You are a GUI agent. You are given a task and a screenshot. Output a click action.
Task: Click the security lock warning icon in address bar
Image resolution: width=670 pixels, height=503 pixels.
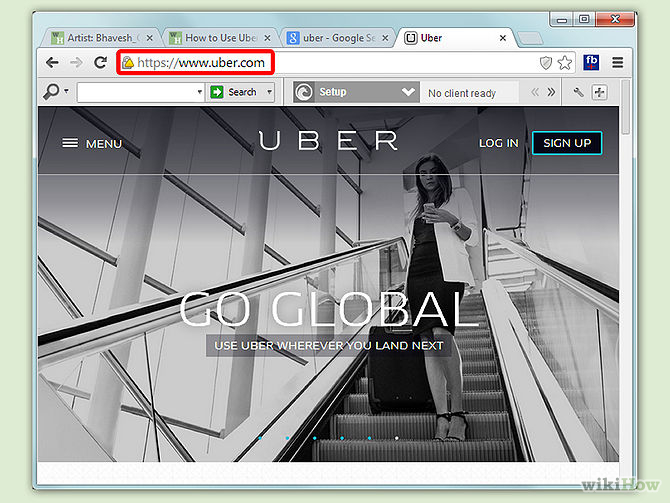point(128,63)
